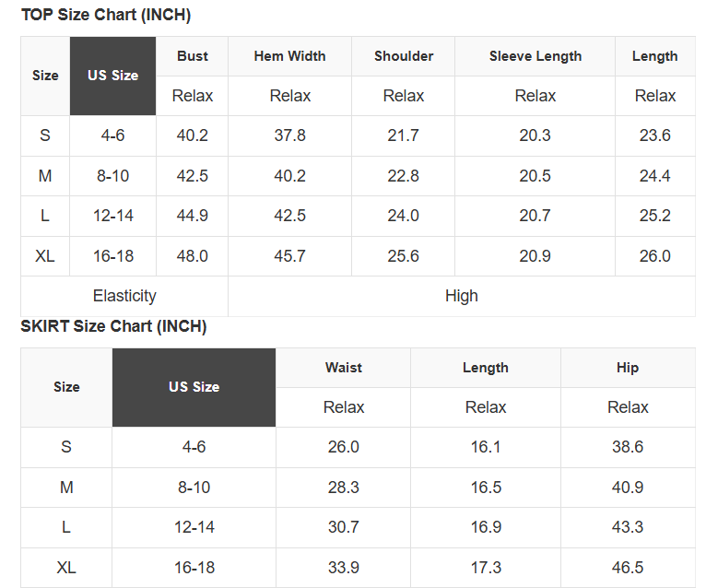Select US size 12-14 in the skirt chart
This screenshot has height=588, width=718.
click(194, 527)
